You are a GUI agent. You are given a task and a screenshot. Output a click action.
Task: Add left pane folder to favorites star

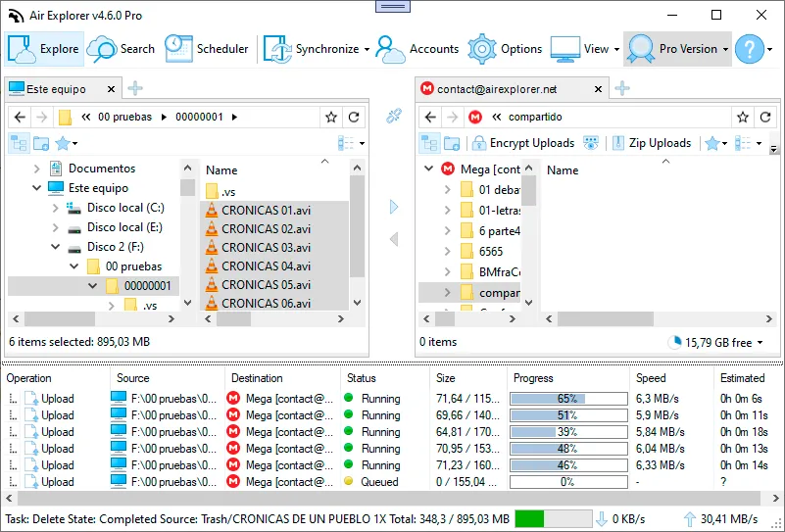pyautogui.click(x=331, y=118)
